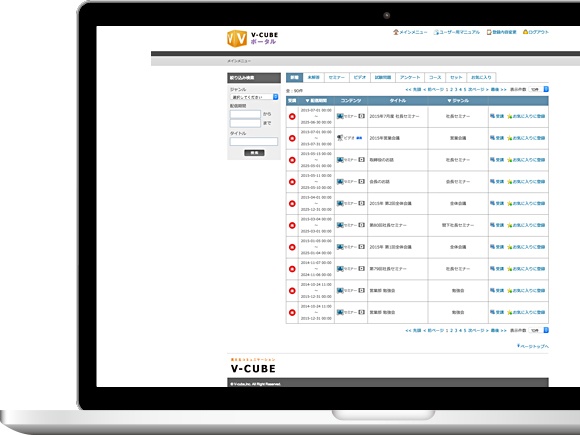580x435 pixels.
Task: Go to 前ページ in the pagination below the table
Action: point(434,330)
